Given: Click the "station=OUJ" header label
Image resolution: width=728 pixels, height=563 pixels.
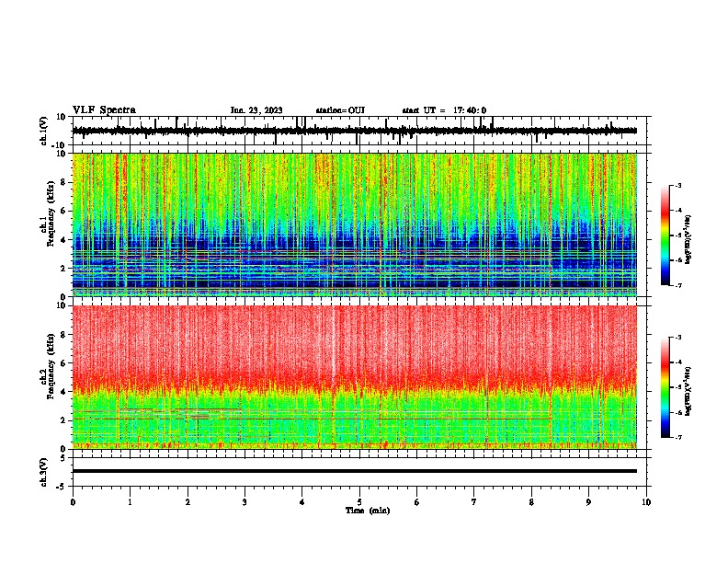Looking at the screenshot, I should (x=340, y=110).
